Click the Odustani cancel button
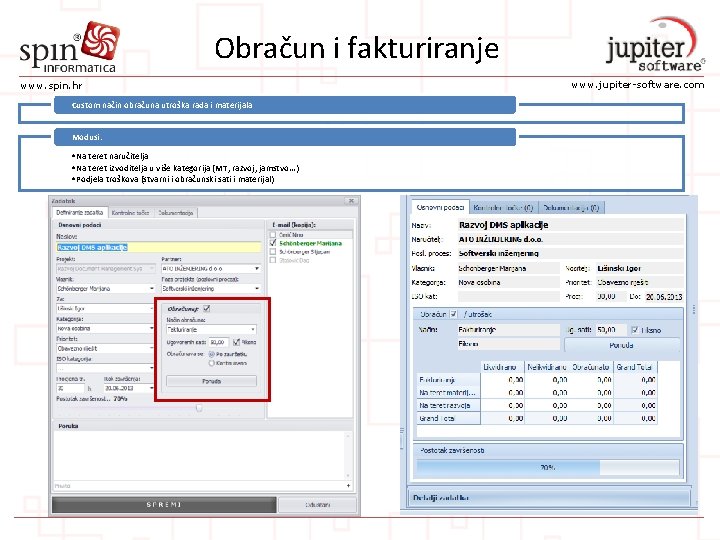The width and height of the screenshot is (720, 540). click(317, 505)
